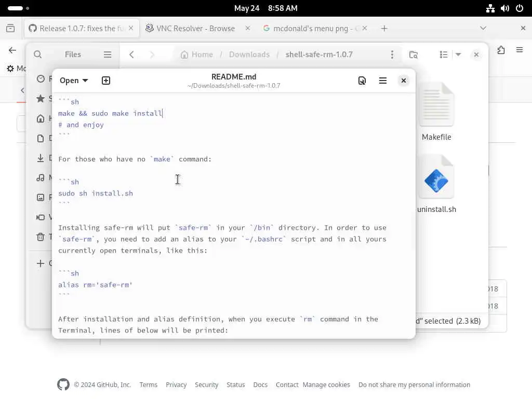
Task: Go forward in Files window
Action: 152,55
